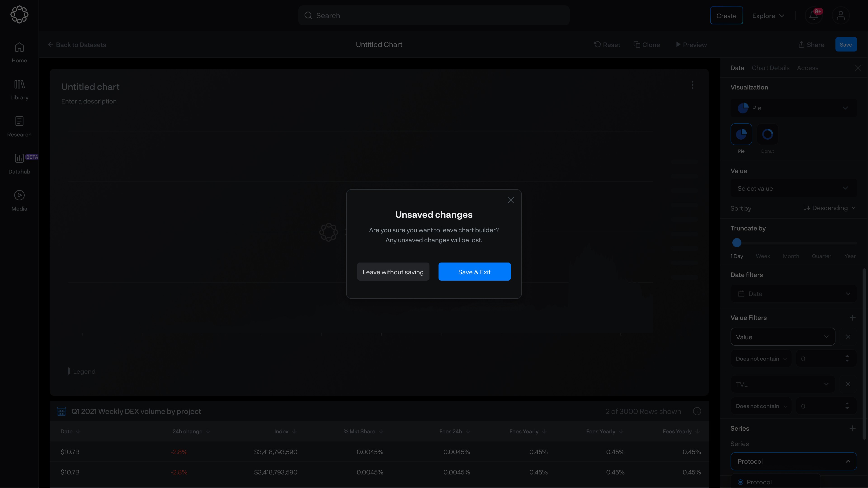Increment the first filter number stepper
This screenshot has height=488, width=868.
pos(847,356)
